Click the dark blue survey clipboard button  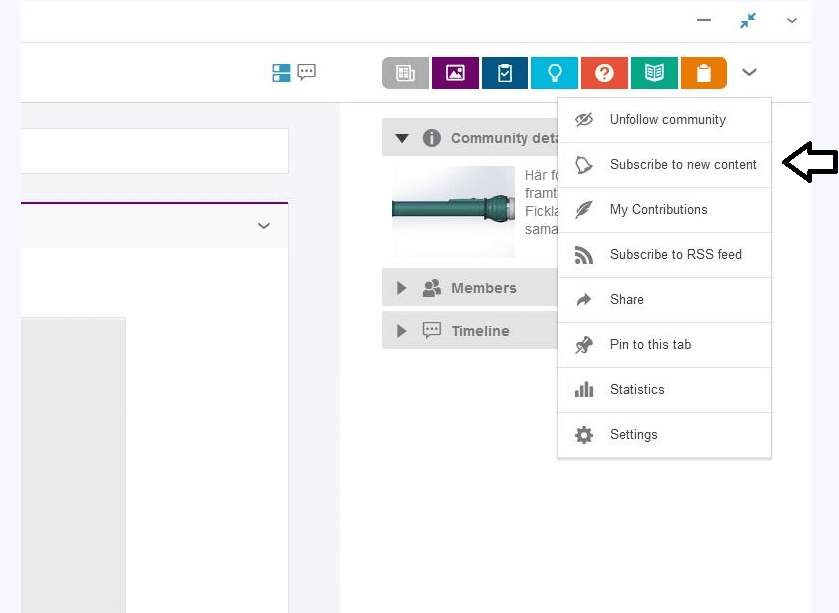pyautogui.click(x=505, y=73)
